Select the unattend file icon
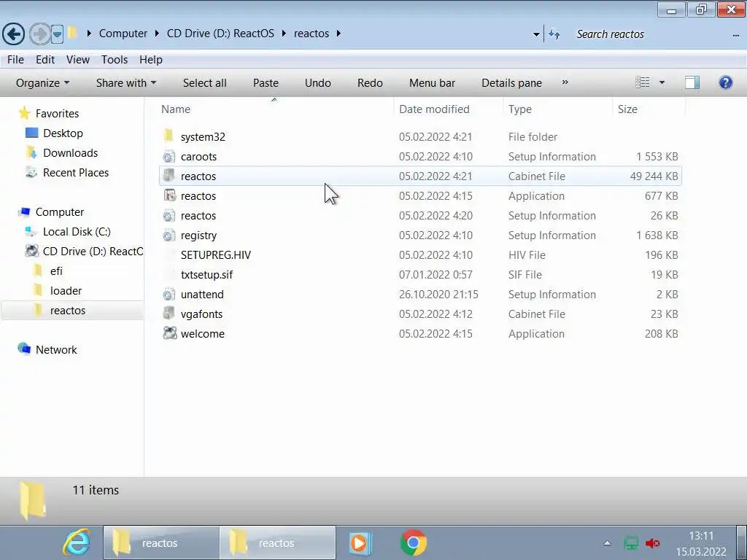This screenshot has width=747, height=560. click(169, 295)
